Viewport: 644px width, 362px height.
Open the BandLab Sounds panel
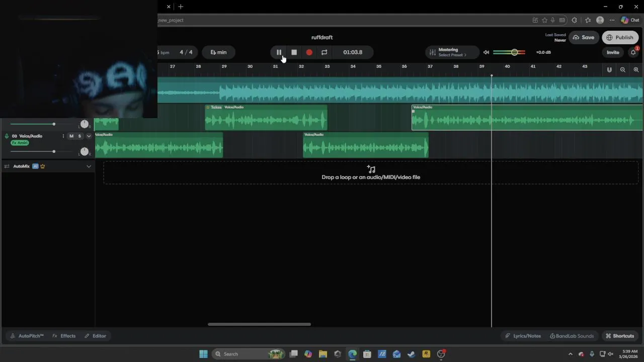coord(572,336)
